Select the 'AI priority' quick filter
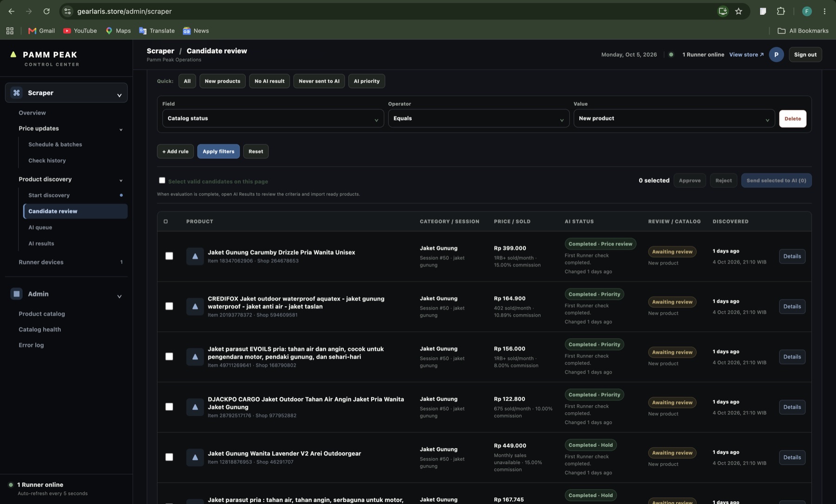 tap(366, 81)
